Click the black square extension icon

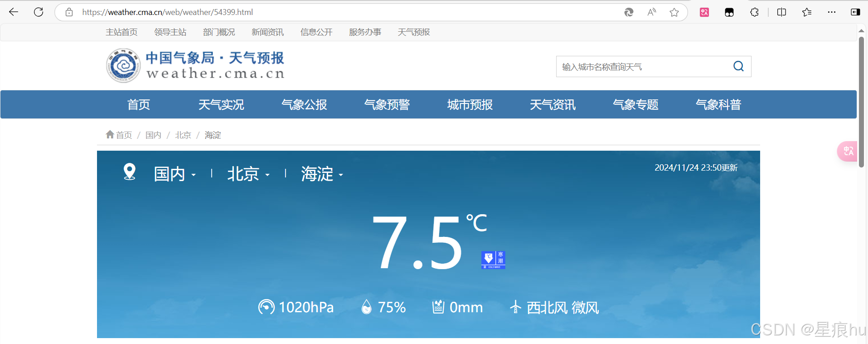click(729, 12)
